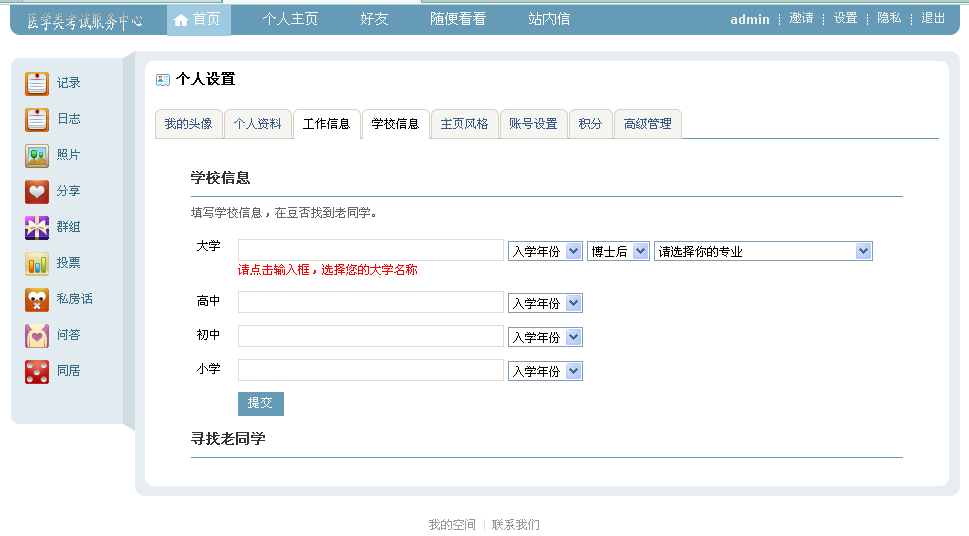
Task: Open the 私房话 owl icon
Action: [36, 300]
